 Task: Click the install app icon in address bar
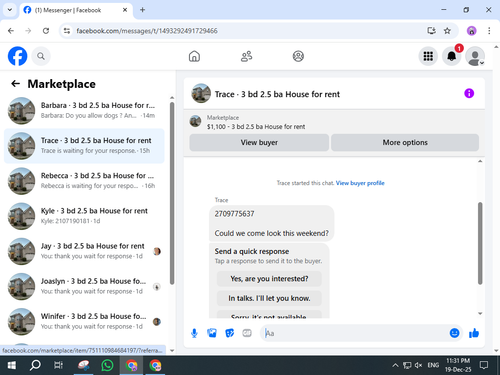[432, 31]
